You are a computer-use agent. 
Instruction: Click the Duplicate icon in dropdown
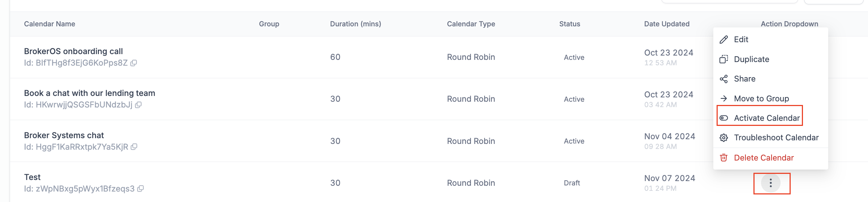point(723,59)
